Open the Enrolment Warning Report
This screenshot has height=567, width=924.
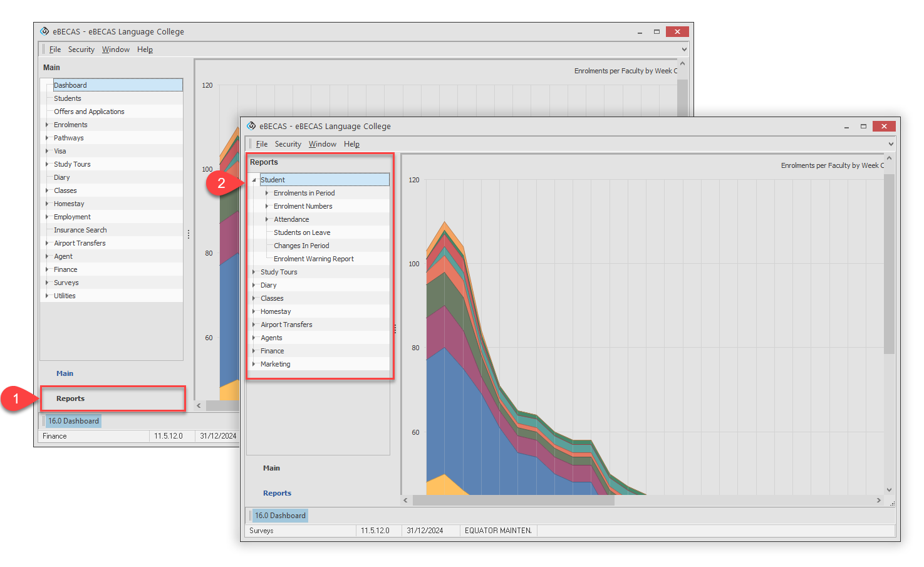313,259
